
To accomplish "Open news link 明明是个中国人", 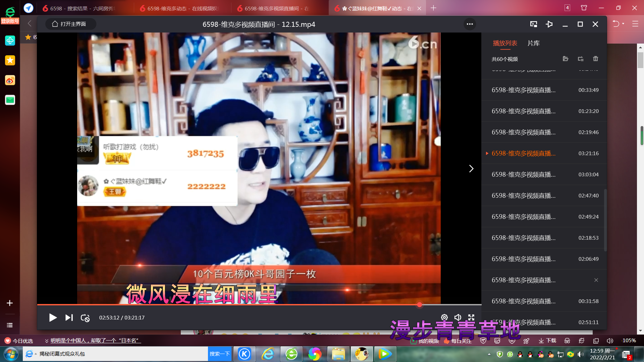I will click(96, 341).
